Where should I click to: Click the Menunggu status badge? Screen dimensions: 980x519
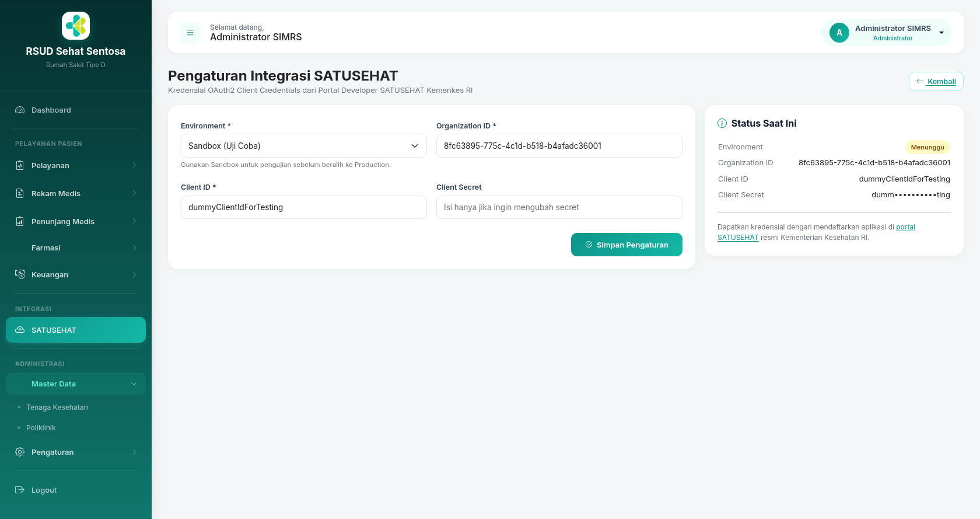point(928,147)
